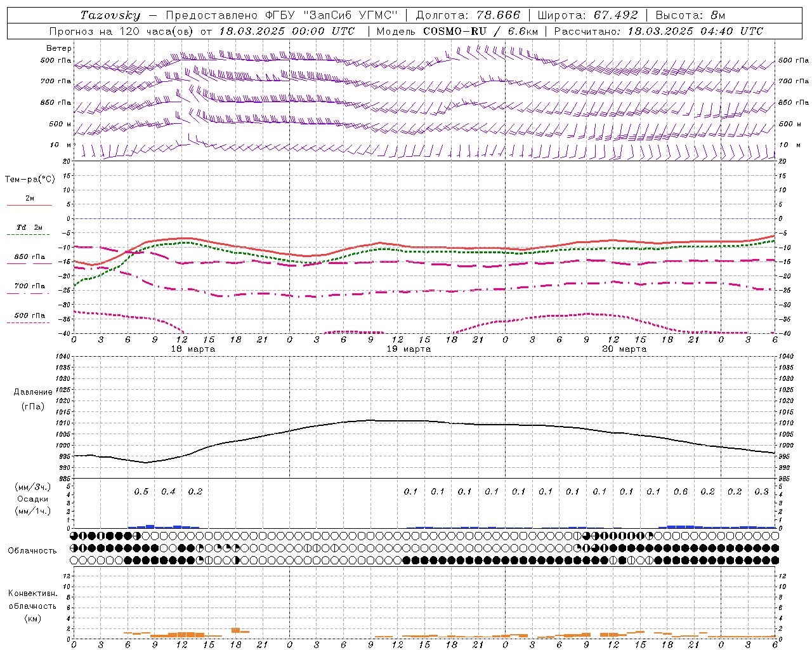Click the Тем-ра(°C) panel label
Screen dimensions: 812x650
click(x=30, y=180)
